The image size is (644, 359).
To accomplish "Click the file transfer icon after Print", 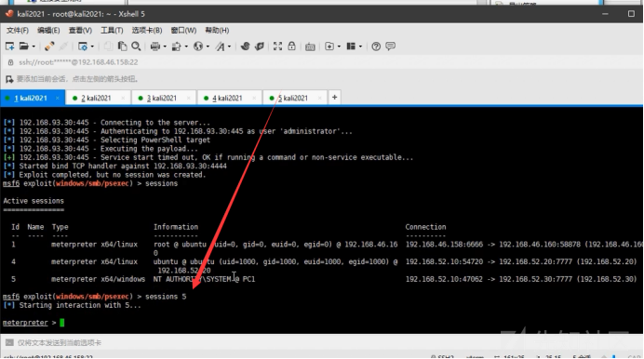I will point(176,47).
